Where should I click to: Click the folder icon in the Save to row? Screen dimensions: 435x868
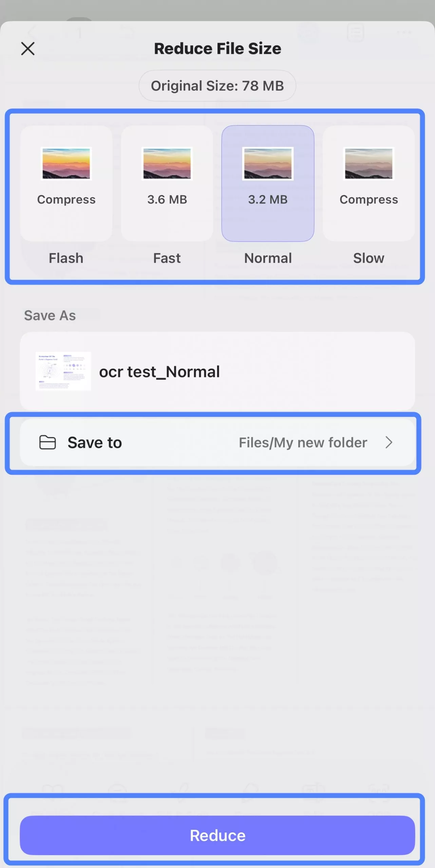47,442
